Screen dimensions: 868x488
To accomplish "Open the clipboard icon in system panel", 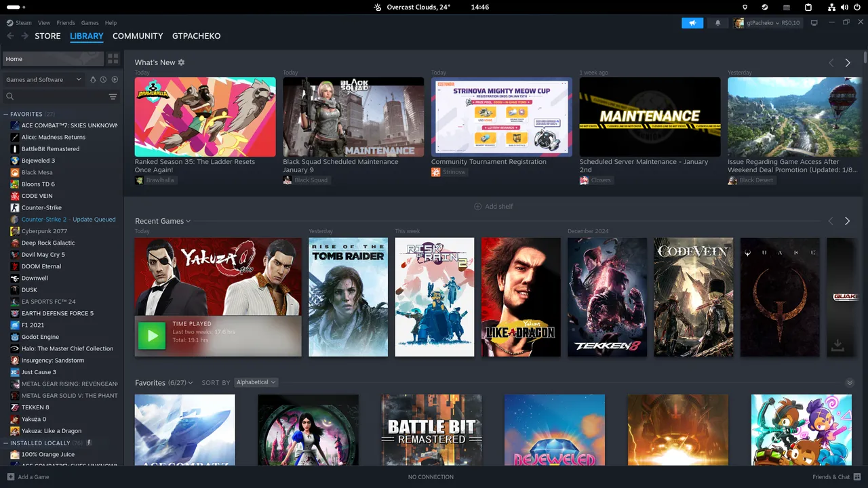I will (x=808, y=7).
